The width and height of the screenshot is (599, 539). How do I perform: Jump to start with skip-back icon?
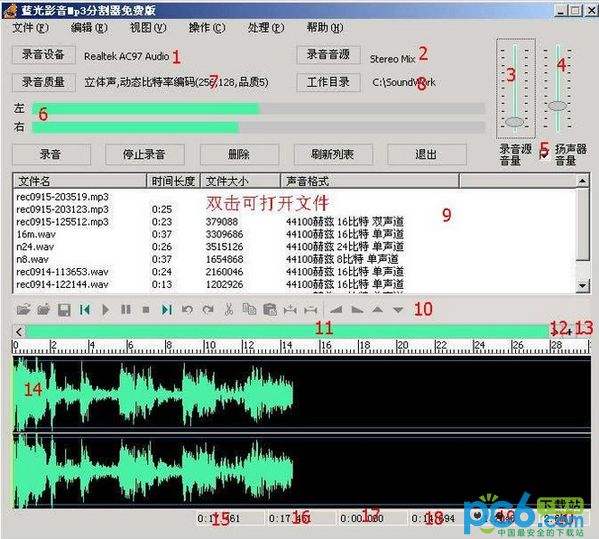pyautogui.click(x=85, y=309)
